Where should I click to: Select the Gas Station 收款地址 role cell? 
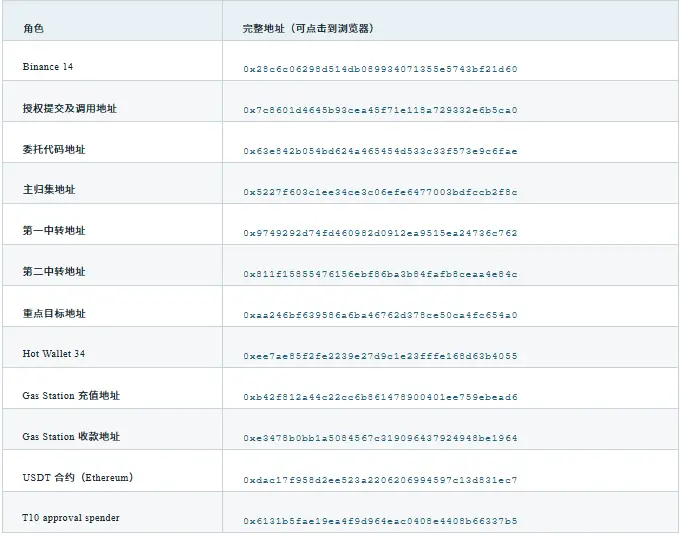click(x=112, y=429)
